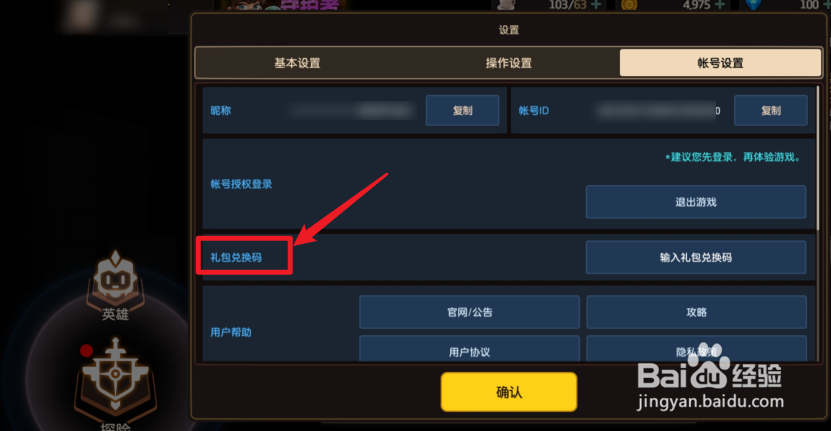Copy the nickname with 复制 button

462,110
